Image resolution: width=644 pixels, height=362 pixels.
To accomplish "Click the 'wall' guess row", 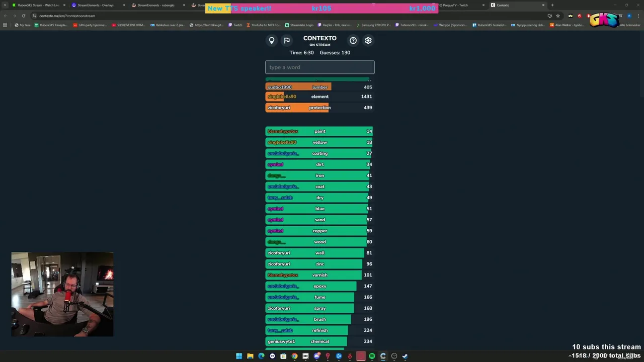I will 320,253.
